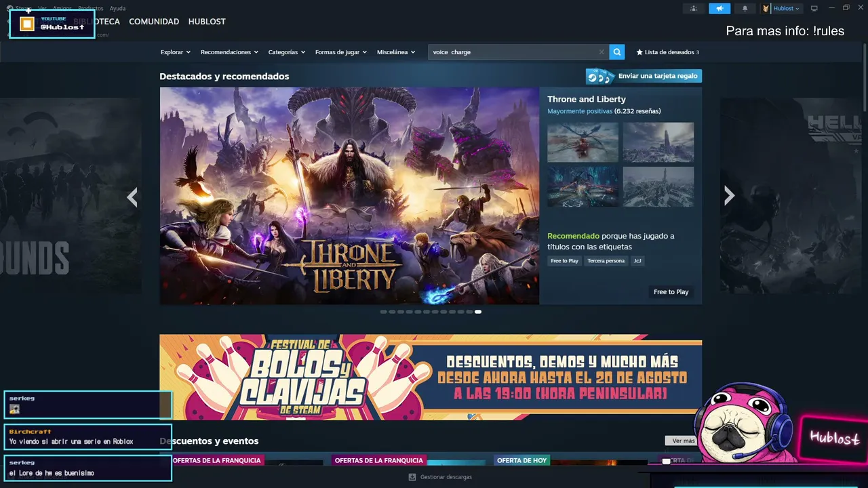Click the Destacados y recomendados heading

(x=224, y=77)
